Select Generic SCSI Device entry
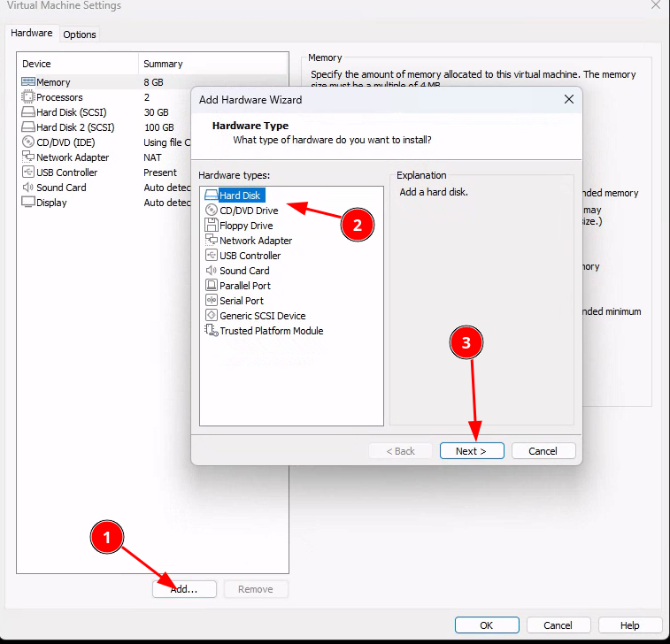The height and width of the screenshot is (644, 670). click(x=262, y=316)
